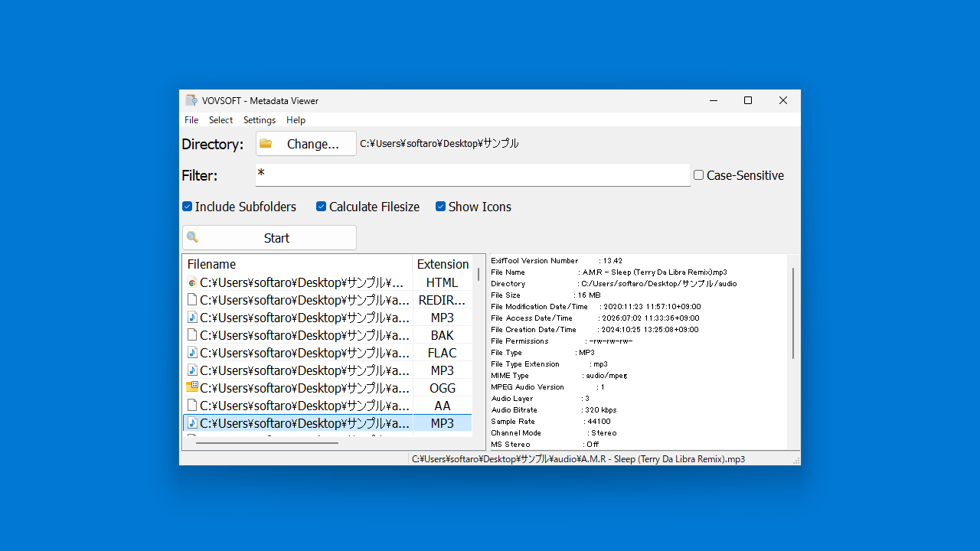Minimize the Metadata Viewer window
Image resolution: width=980 pixels, height=551 pixels.
pyautogui.click(x=714, y=100)
